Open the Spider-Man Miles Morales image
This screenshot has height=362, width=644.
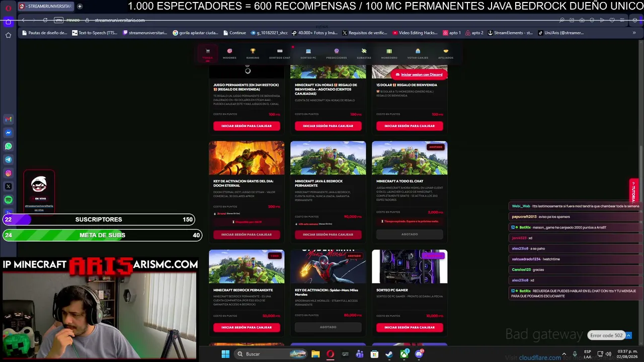(328, 266)
